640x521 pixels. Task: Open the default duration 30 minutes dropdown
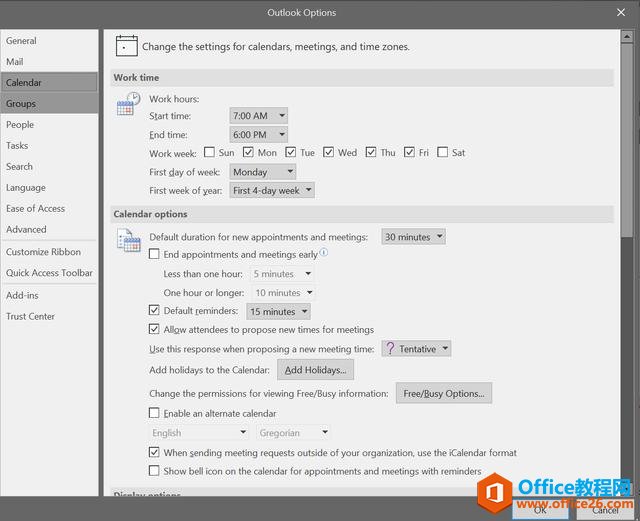pos(413,237)
